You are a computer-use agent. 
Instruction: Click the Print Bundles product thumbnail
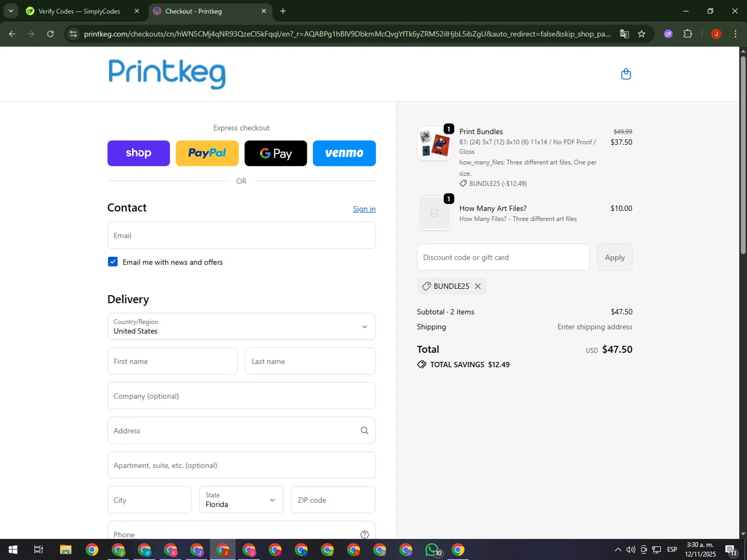pyautogui.click(x=435, y=143)
